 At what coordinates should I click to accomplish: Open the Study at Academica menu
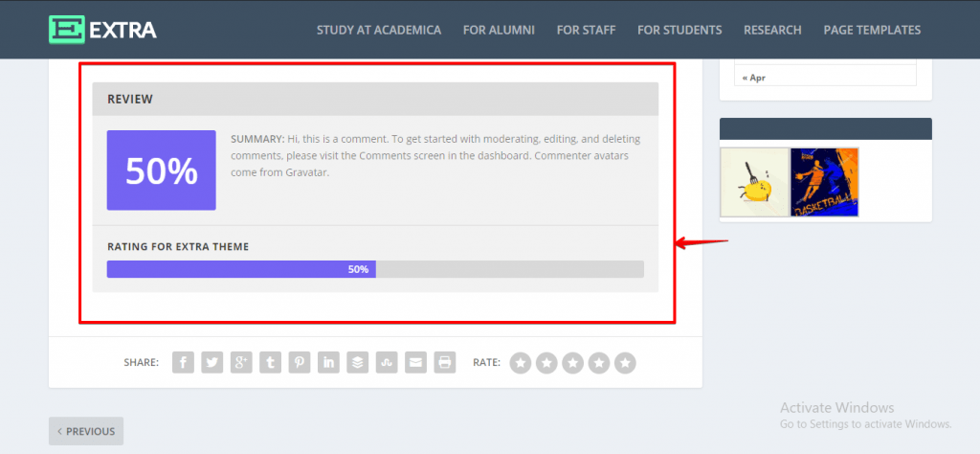379,30
